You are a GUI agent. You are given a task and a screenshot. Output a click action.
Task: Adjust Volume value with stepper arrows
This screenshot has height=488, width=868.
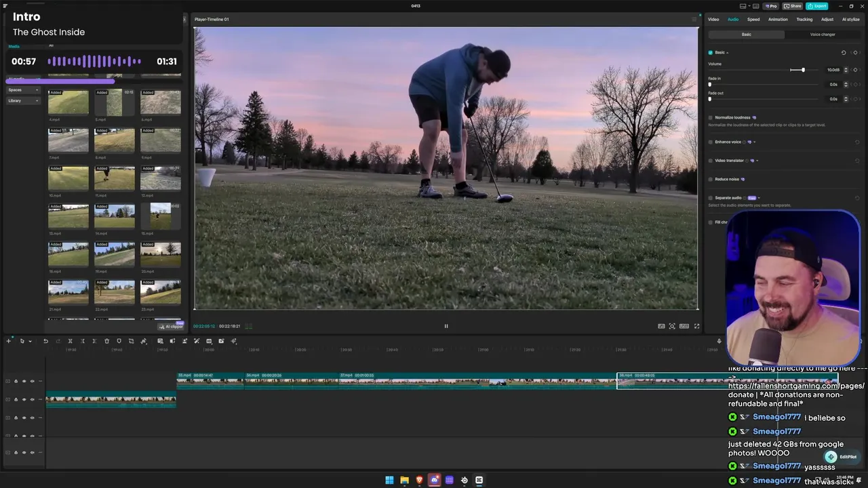click(846, 70)
